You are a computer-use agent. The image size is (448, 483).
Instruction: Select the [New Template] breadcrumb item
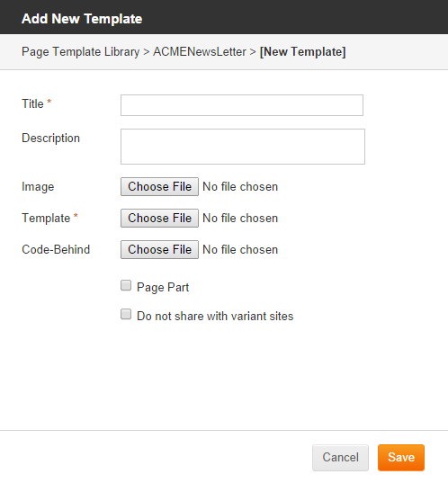click(303, 52)
